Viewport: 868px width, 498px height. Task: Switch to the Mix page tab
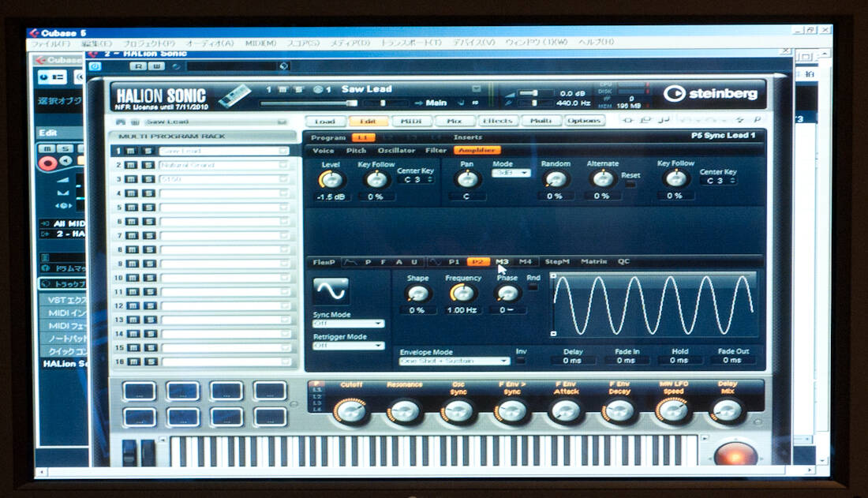tap(454, 122)
